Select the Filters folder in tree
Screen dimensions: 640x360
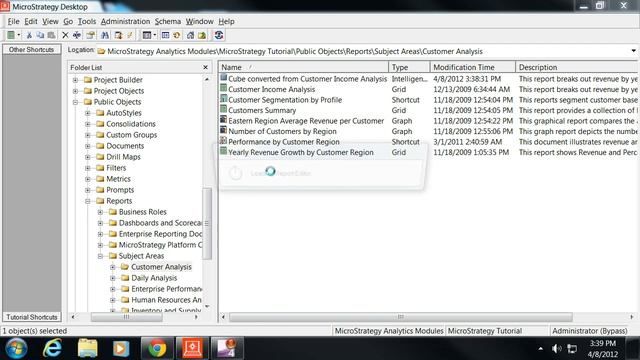(116, 168)
